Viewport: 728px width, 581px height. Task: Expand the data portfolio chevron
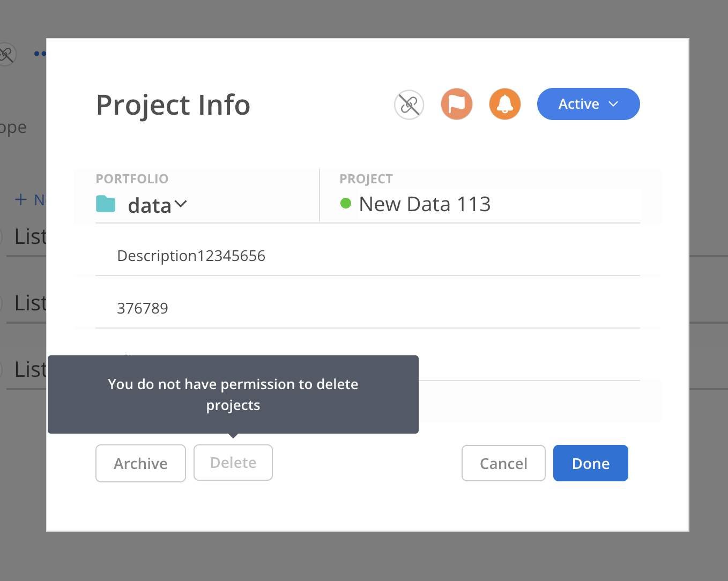pyautogui.click(x=181, y=204)
